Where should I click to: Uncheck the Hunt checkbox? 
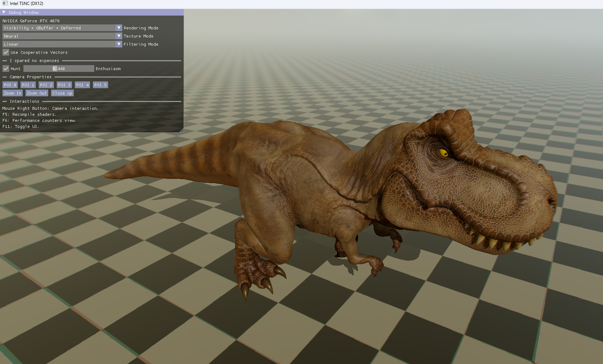(x=6, y=69)
